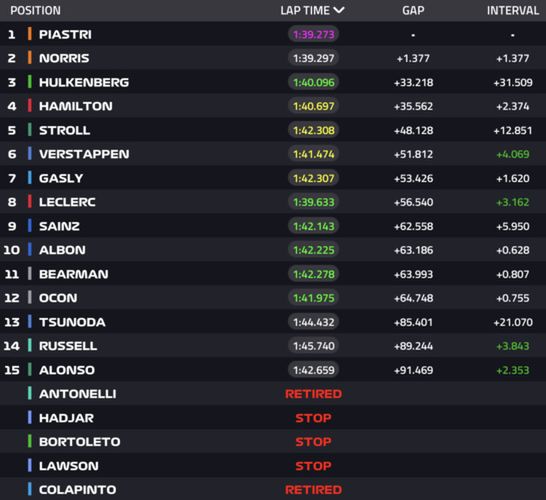The width and height of the screenshot is (546, 500).
Task: Select the GAP column header
Action: pos(413,10)
